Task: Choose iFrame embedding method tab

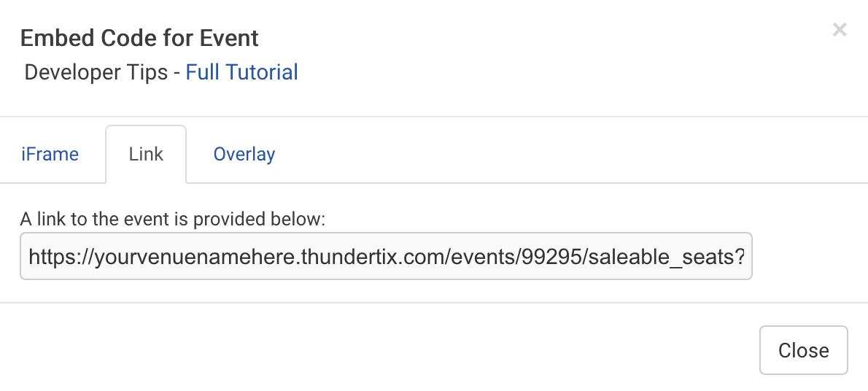Action: [50, 155]
